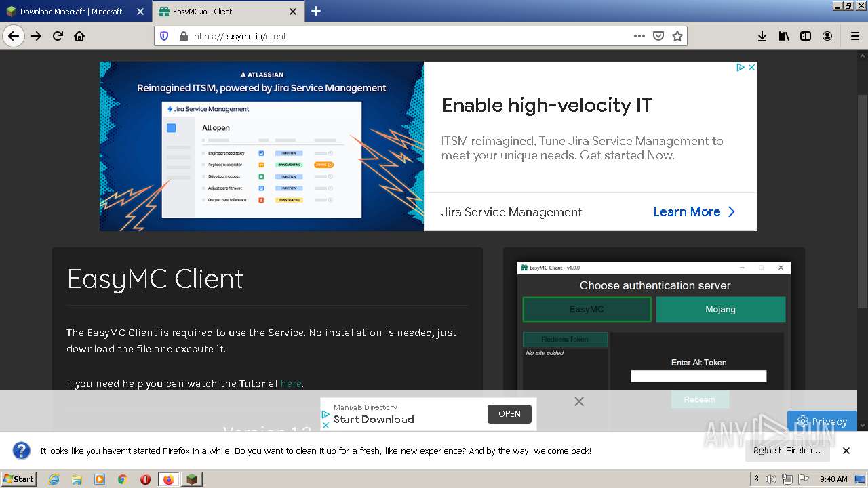This screenshot has height=488, width=868.
Task: Click AdChoices triangle on Manuals Directory ad
Action: point(325,414)
